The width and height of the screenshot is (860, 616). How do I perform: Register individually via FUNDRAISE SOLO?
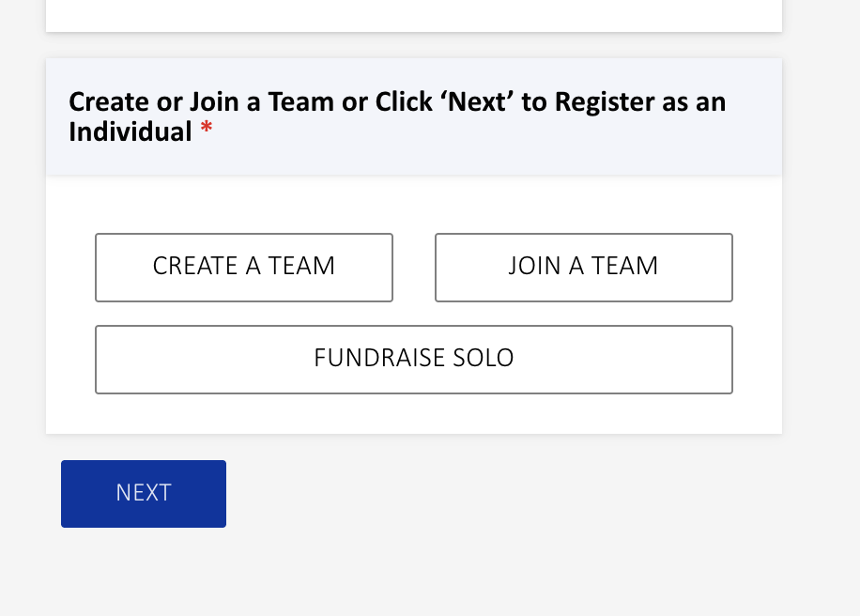click(x=413, y=359)
